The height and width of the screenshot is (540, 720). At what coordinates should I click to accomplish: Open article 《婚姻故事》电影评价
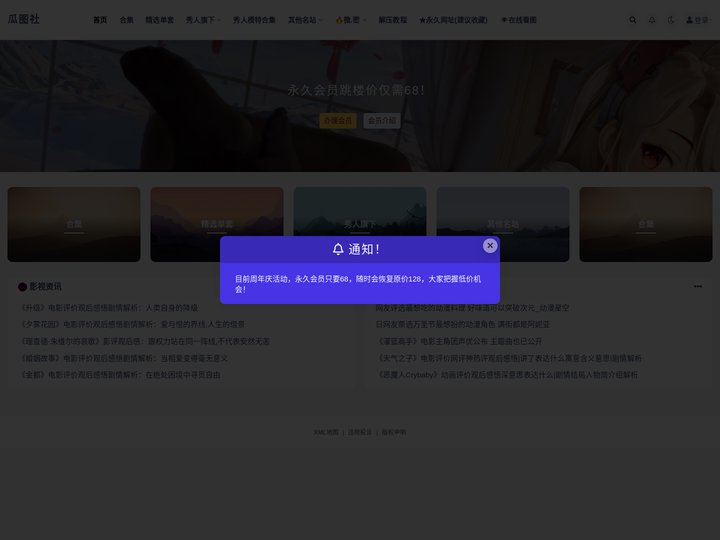[124, 358]
